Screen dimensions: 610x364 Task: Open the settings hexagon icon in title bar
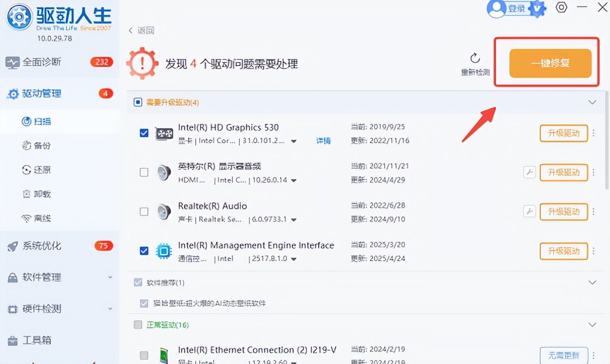pyautogui.click(x=561, y=8)
